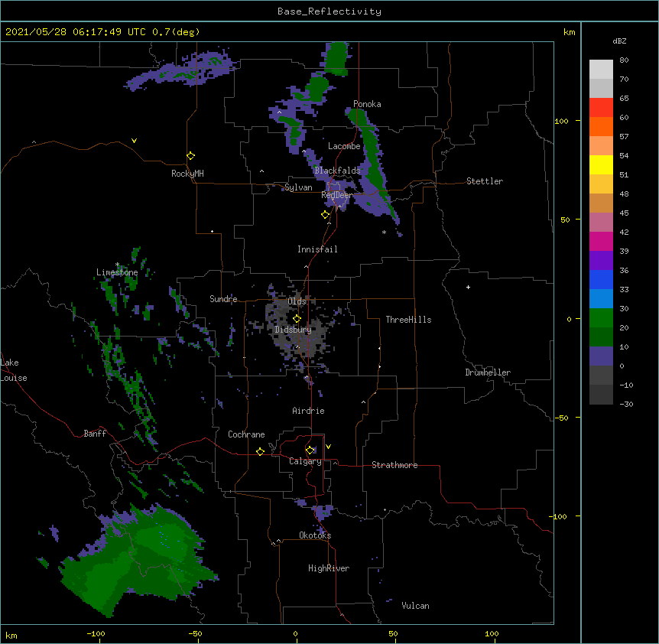Select the Sylvan label on the map
The width and height of the screenshot is (659, 644).
click(298, 187)
